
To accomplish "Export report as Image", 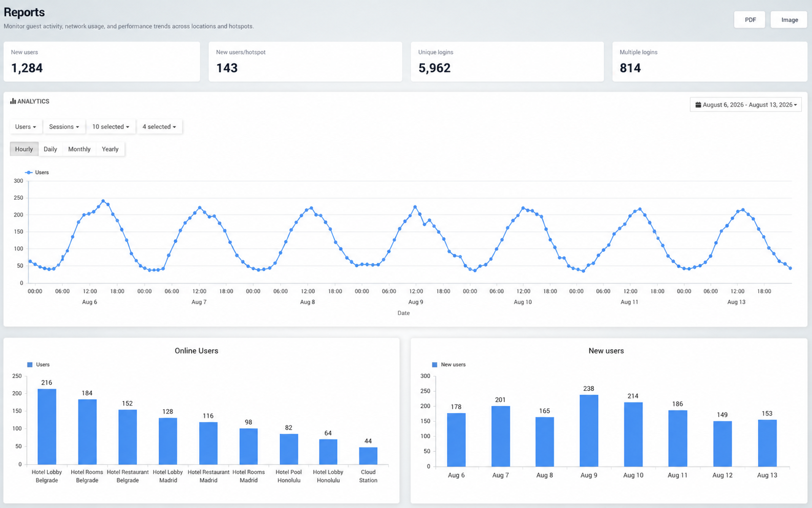I will [789, 19].
